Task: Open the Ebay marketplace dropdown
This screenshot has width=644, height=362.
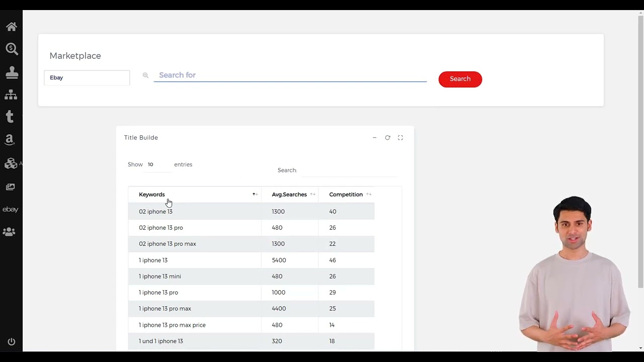Action: pyautogui.click(x=87, y=78)
